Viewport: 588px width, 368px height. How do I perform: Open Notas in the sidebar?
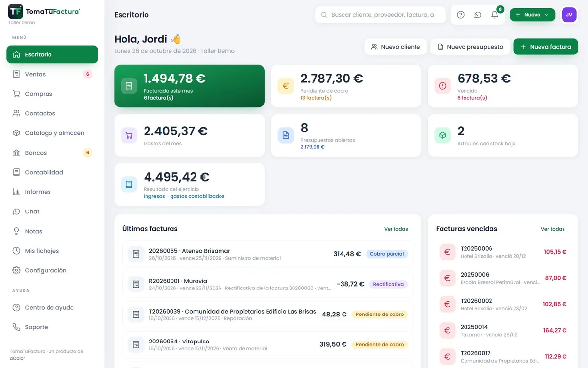pyautogui.click(x=52, y=231)
